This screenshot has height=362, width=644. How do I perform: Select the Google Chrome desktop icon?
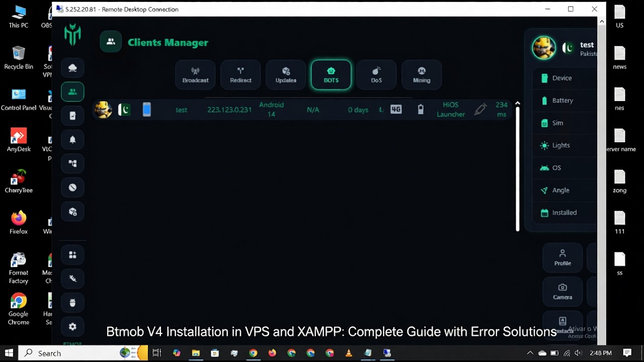[19, 309]
